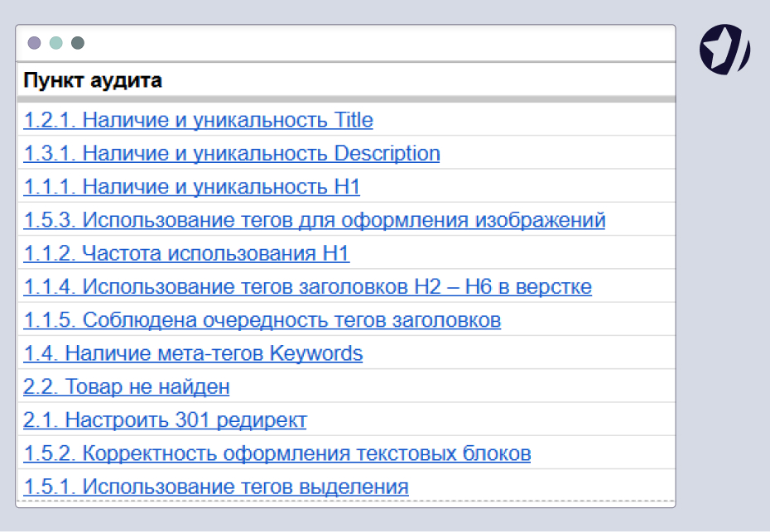770x532 pixels.
Task: Click the section number 1.2.1 in first row
Action: pos(49,120)
